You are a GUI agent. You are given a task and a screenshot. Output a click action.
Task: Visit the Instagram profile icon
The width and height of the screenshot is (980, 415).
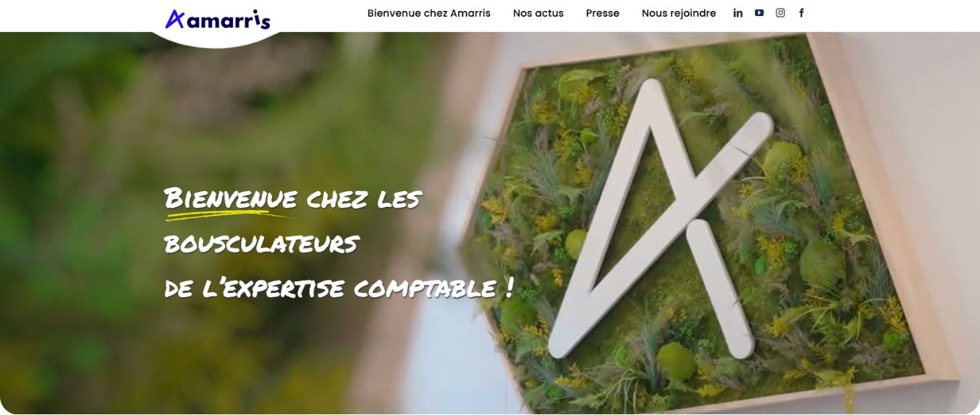[x=780, y=12]
